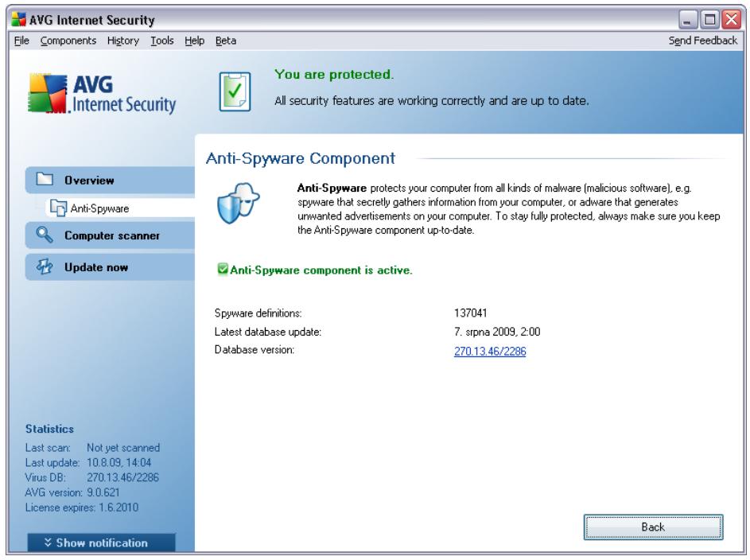
Task: Click the green active status check icon
Action: [223, 269]
